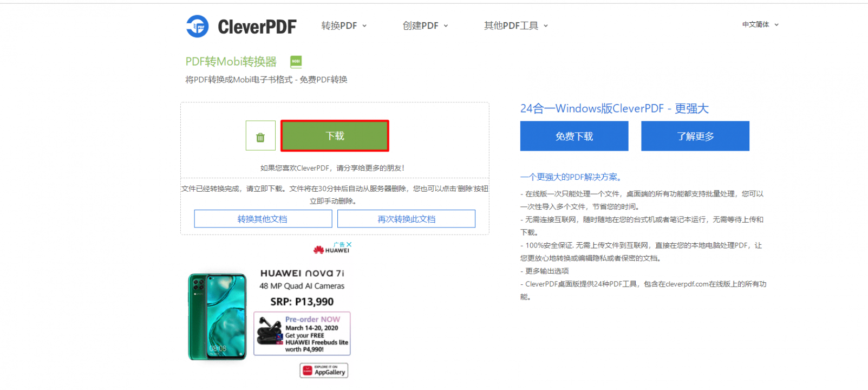Click the 再次转换此文档 button
The height and width of the screenshot is (390, 868).
[406, 219]
